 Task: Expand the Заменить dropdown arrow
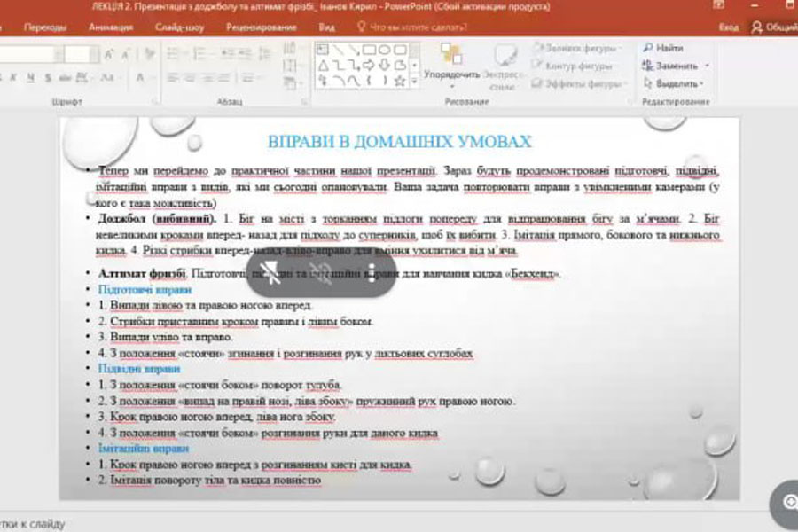tap(707, 66)
